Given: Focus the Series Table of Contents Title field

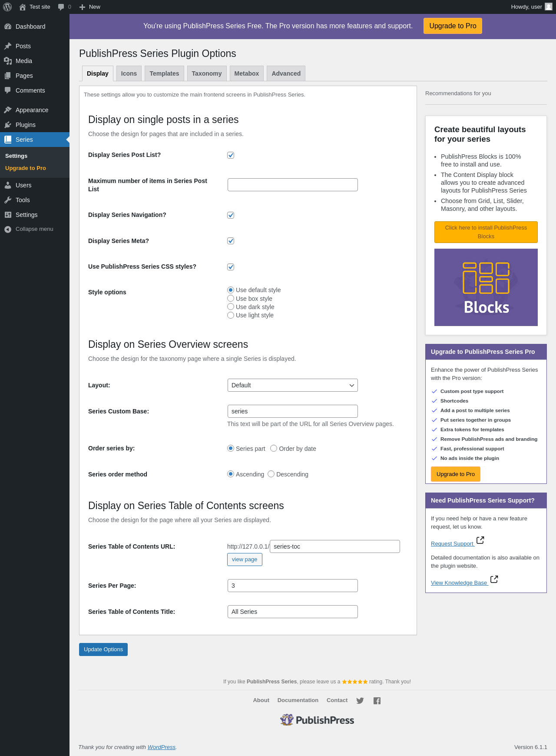Looking at the screenshot, I should (x=293, y=612).
